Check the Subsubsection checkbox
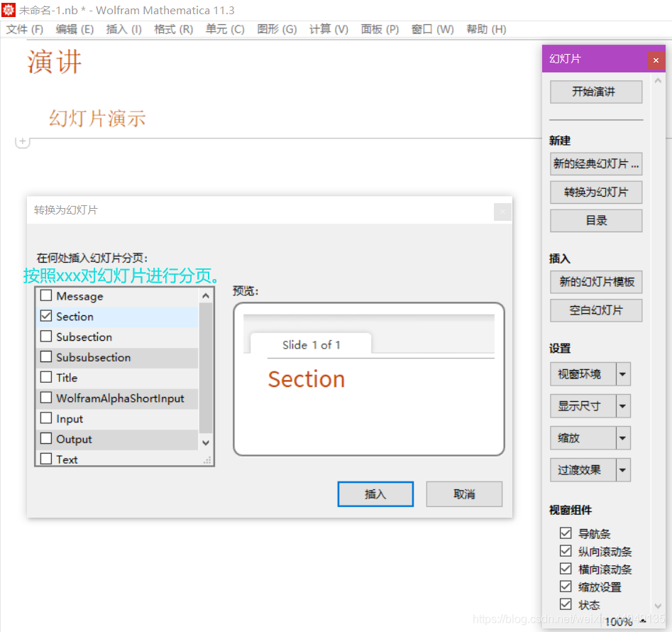Screen dimensions: 672x632 pyautogui.click(x=46, y=356)
